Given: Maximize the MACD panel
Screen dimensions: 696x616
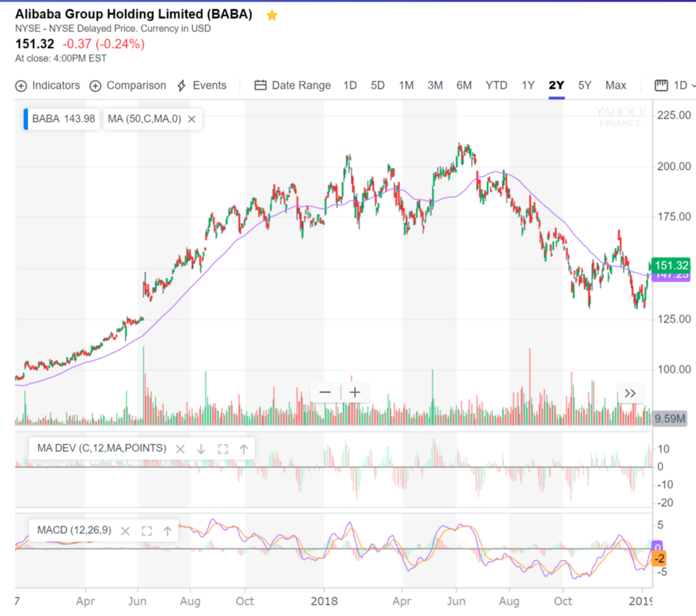Looking at the screenshot, I should click(x=147, y=531).
